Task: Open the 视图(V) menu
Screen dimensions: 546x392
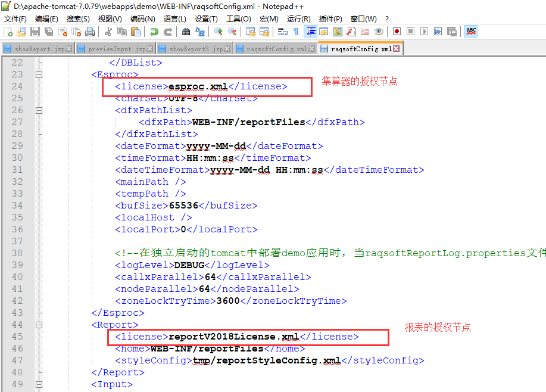Action: pos(110,19)
